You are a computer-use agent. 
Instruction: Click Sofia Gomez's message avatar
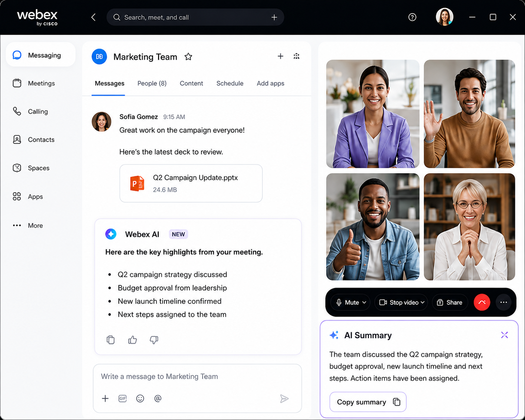coord(101,122)
